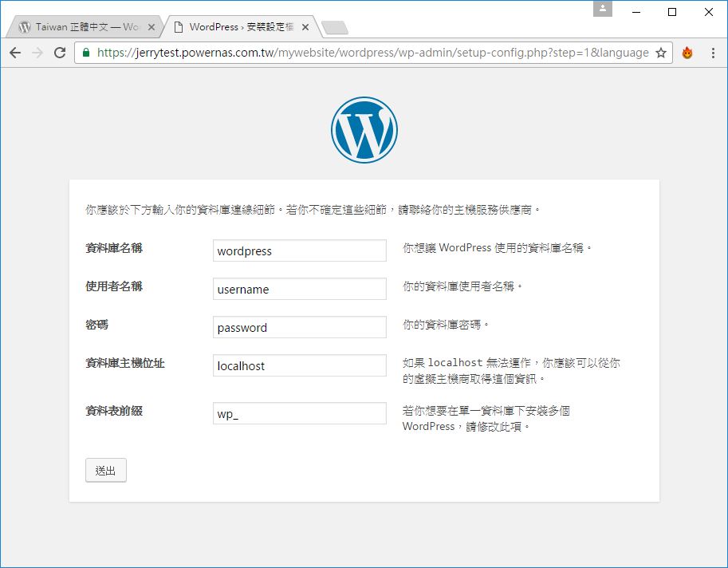Minimize the Chrome window

[636, 12]
